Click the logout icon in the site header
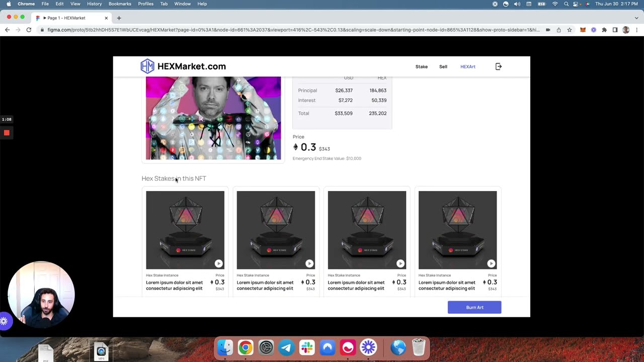This screenshot has height=362, width=644. click(x=499, y=66)
